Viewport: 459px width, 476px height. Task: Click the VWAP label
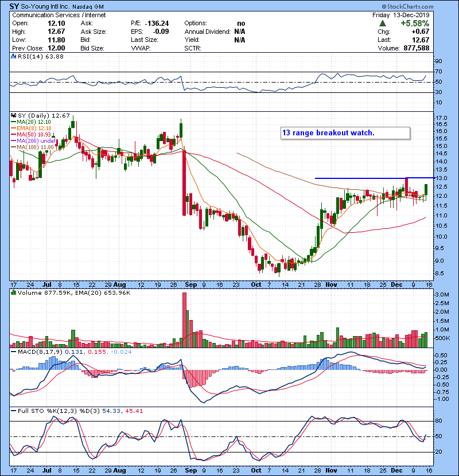pyautogui.click(x=141, y=48)
